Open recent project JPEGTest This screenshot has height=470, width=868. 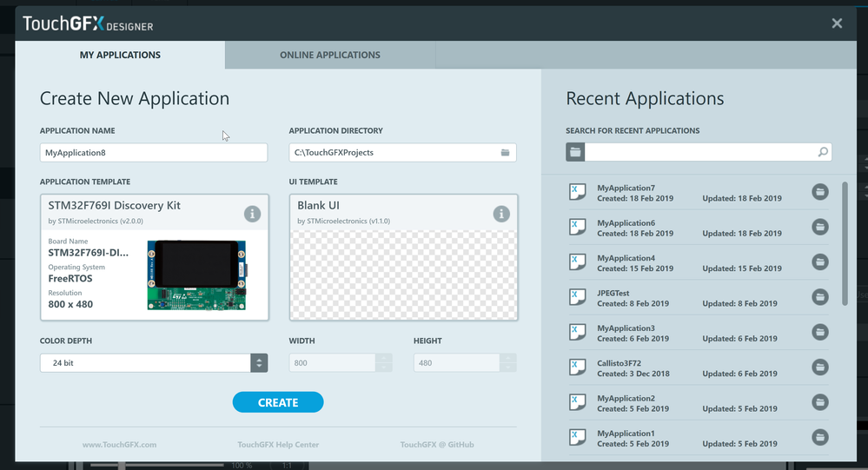click(699, 298)
